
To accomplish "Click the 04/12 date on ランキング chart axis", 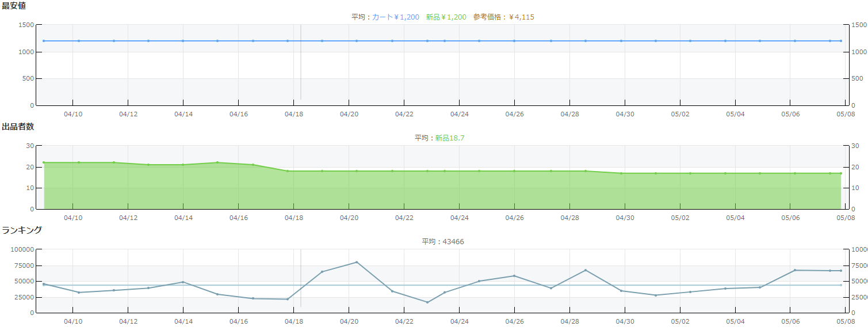I will click(128, 321).
